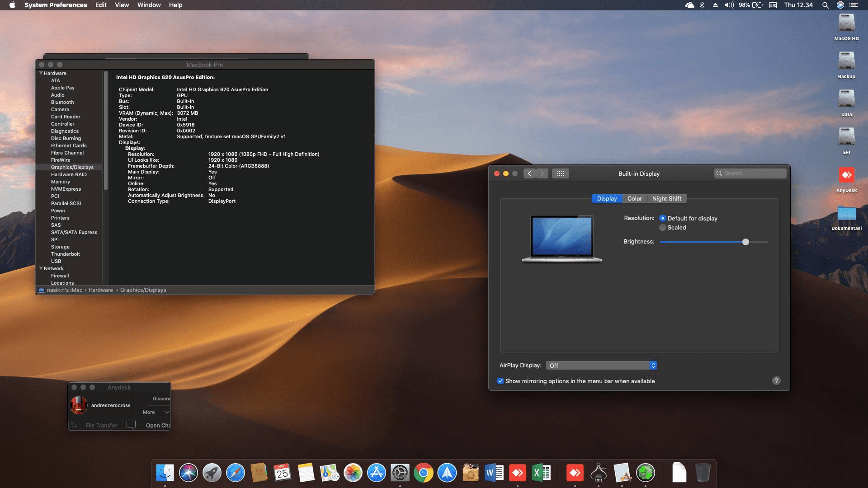Toggle Show mirroring options checkbox

point(500,381)
